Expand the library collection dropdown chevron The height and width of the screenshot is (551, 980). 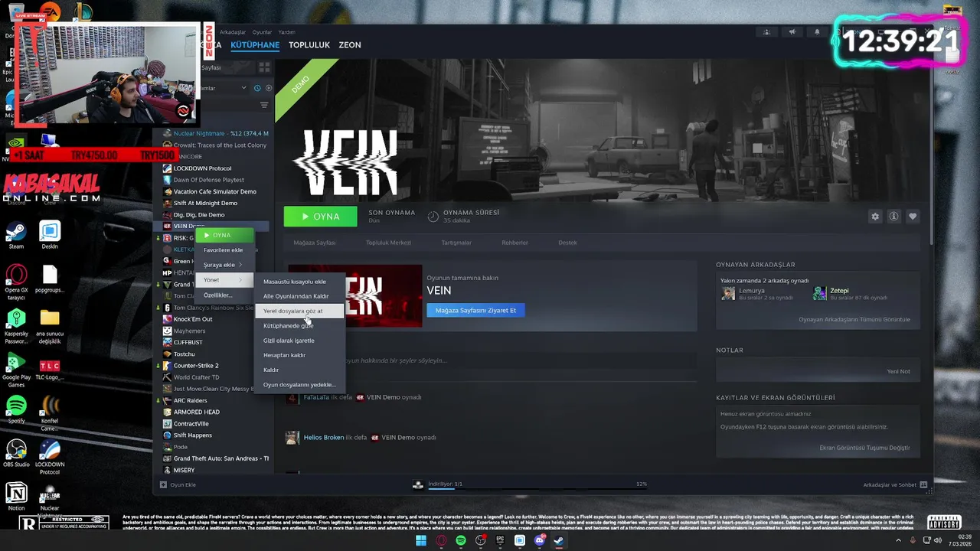click(x=244, y=88)
